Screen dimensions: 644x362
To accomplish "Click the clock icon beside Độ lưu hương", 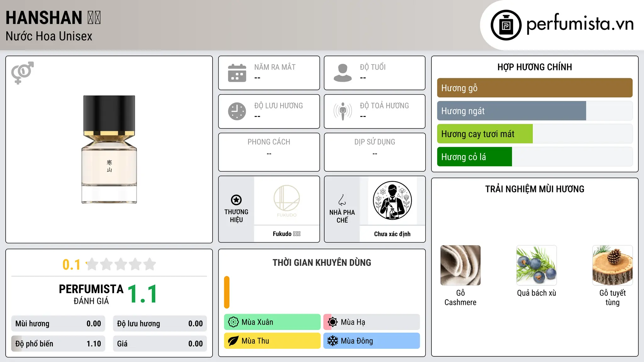I will point(237,111).
